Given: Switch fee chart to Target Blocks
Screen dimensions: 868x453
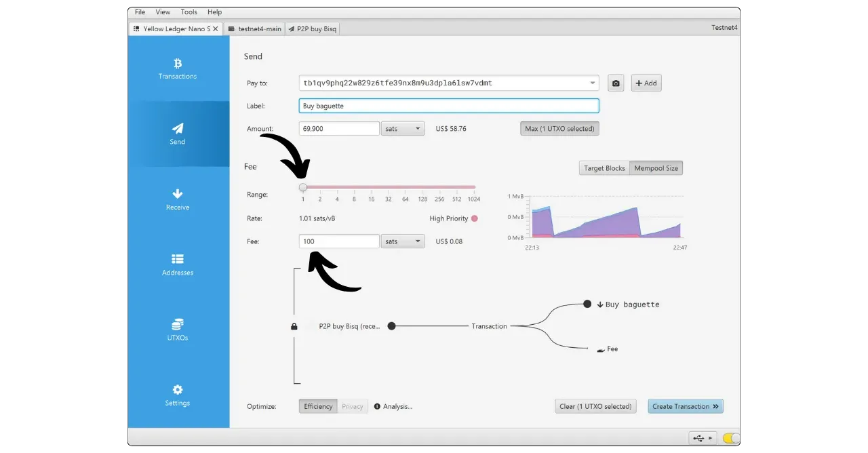Looking at the screenshot, I should coord(604,168).
